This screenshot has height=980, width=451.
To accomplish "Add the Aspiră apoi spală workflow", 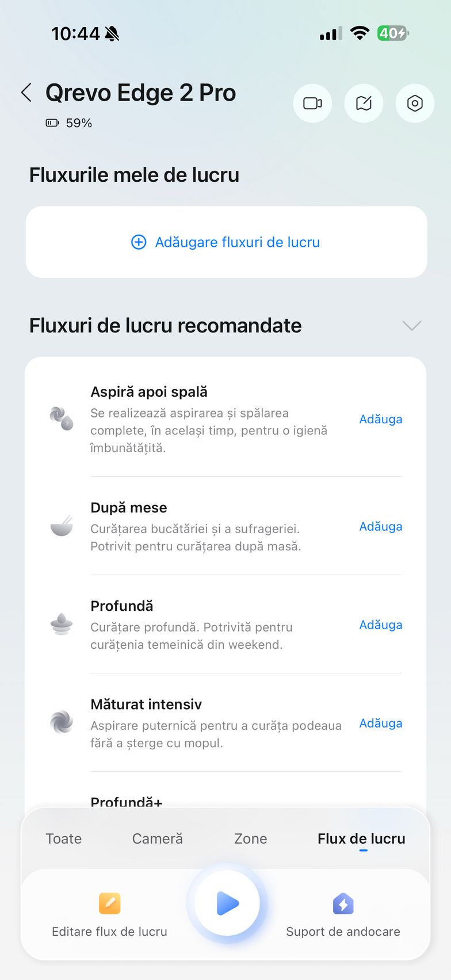I will (x=380, y=419).
